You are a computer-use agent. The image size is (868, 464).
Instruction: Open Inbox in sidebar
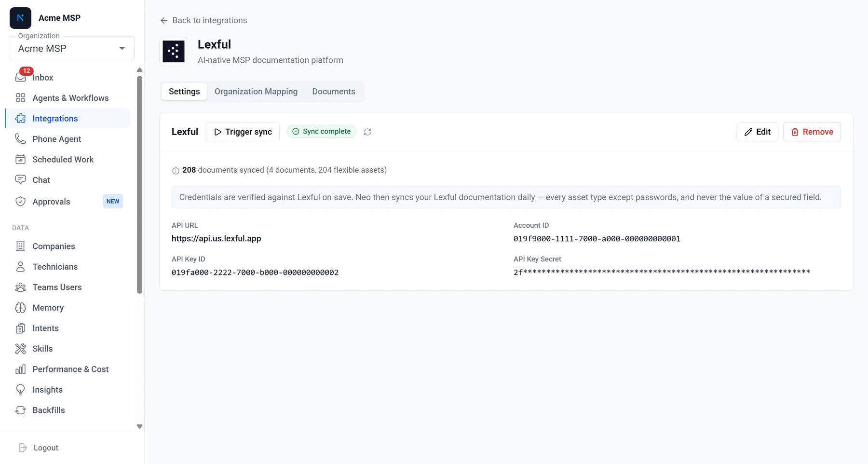click(x=68, y=77)
